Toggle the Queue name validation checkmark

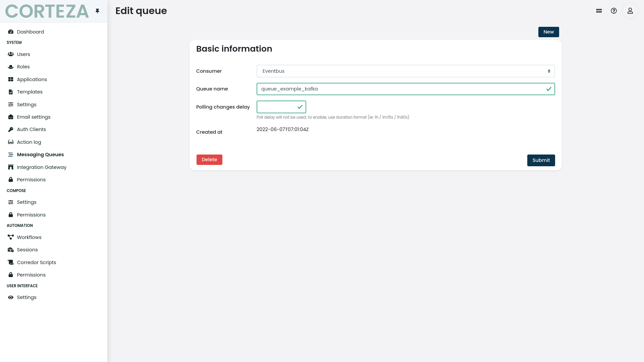pyautogui.click(x=548, y=89)
